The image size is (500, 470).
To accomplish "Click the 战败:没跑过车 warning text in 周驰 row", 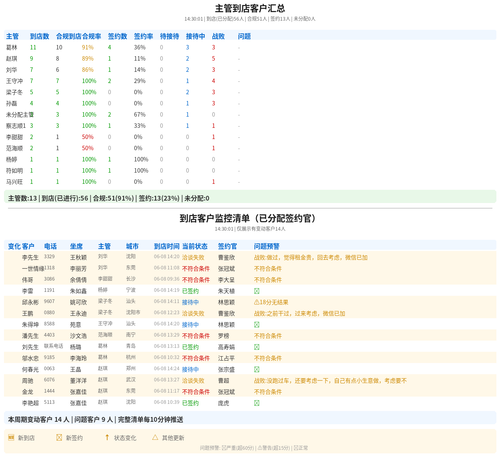I will [x=330, y=381].
